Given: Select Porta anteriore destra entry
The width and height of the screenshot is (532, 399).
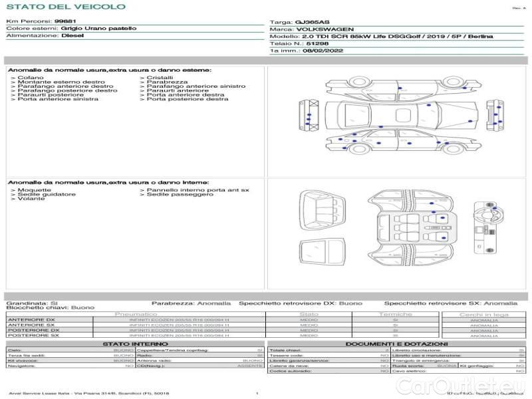Looking at the screenshot, I should (186, 95).
